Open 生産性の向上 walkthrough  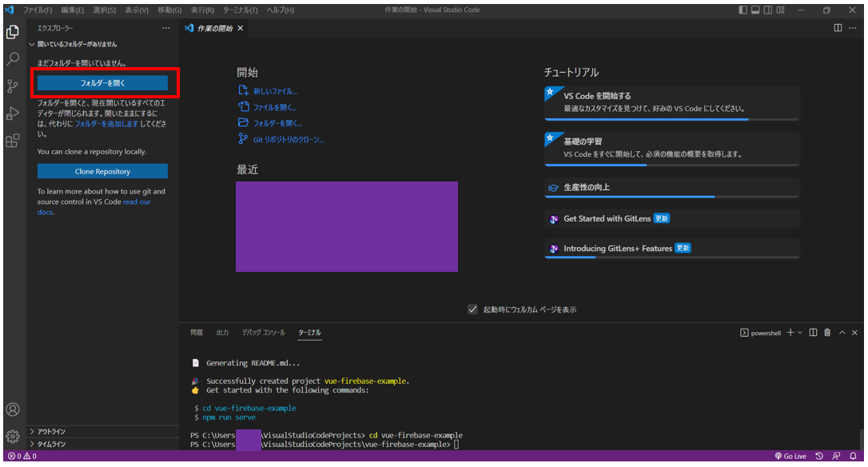tap(672, 188)
